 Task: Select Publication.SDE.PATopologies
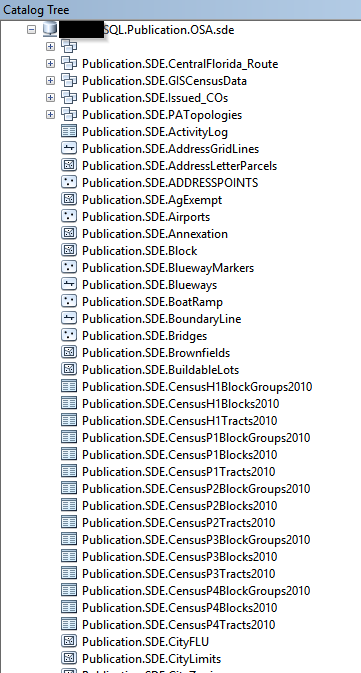point(162,115)
